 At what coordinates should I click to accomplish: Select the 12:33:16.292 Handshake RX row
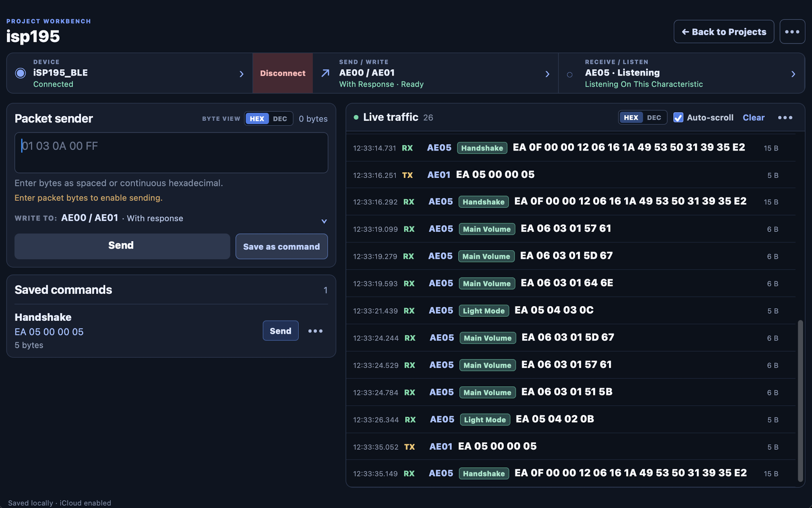pyautogui.click(x=571, y=202)
